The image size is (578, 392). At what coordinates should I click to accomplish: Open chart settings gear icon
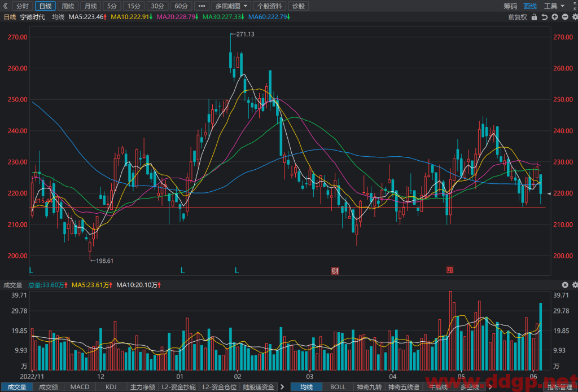click(575, 17)
